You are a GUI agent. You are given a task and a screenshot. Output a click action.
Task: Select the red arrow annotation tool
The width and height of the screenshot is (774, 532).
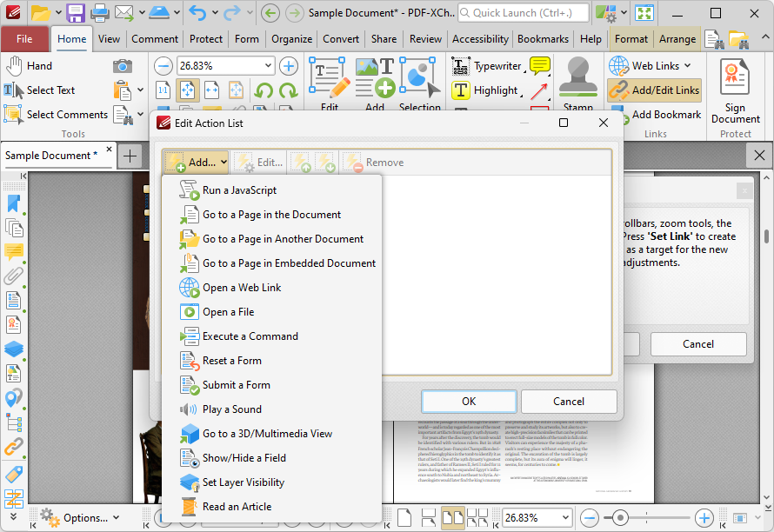540,90
